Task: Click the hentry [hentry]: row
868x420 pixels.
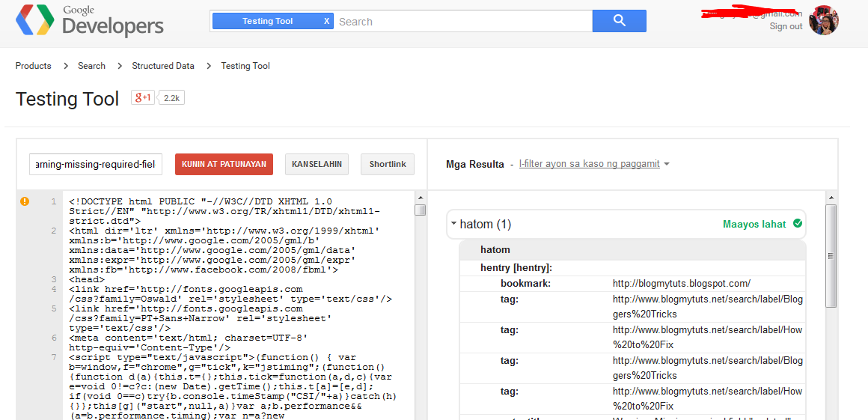Action: pos(632,267)
